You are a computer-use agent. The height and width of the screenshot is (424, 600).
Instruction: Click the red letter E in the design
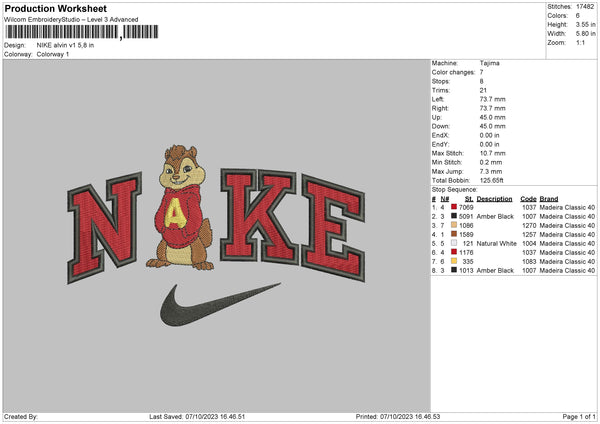click(333, 228)
